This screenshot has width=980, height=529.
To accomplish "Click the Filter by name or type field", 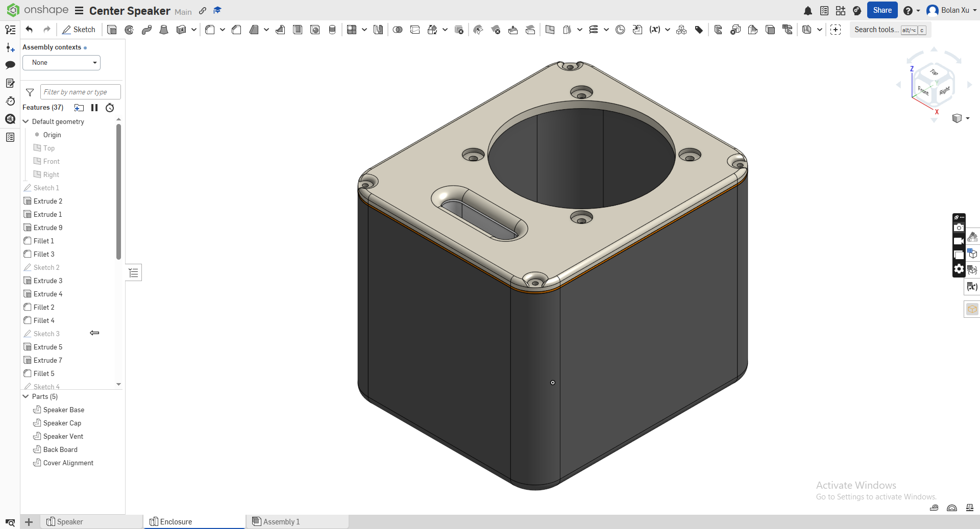I will [80, 92].
